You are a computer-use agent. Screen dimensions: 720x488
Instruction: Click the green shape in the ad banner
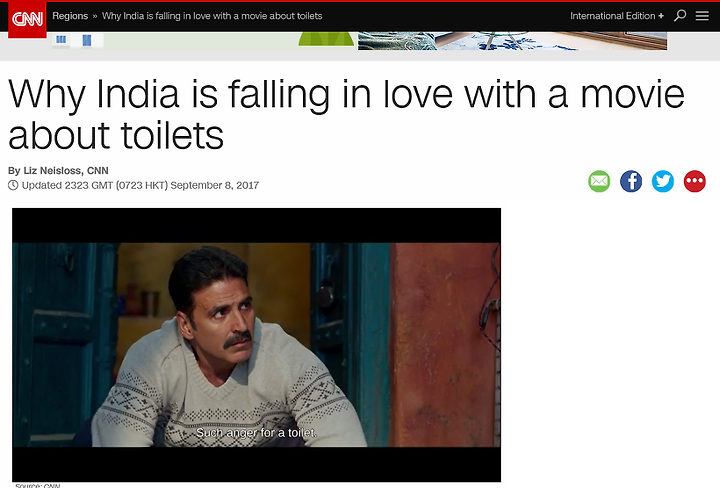tap(326, 39)
